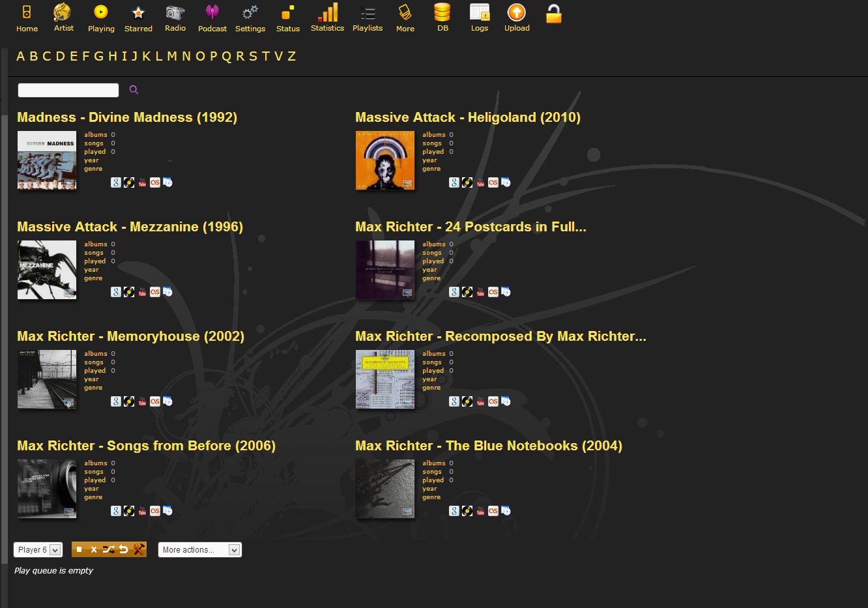Viewport: 868px width, 608px height.
Task: Click the search magnifier icon
Action: pos(134,90)
